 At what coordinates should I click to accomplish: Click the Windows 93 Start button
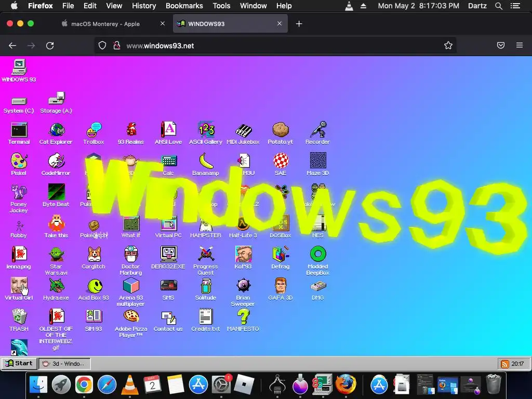(19, 363)
